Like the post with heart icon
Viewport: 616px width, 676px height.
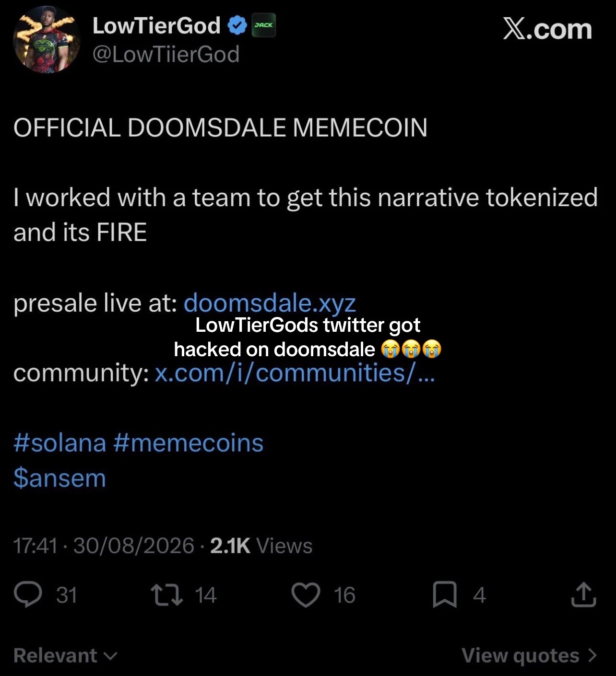tap(306, 595)
